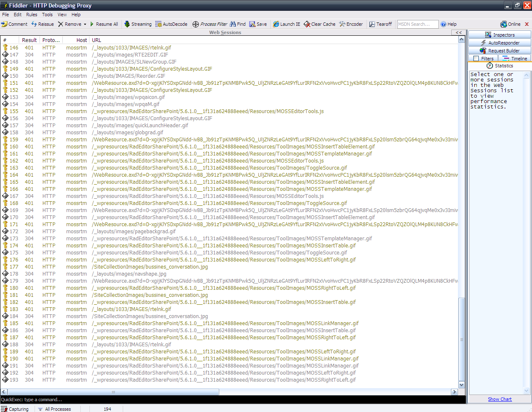
Task: Select session 157 quickLaunchHeader.gif
Action: point(229,125)
